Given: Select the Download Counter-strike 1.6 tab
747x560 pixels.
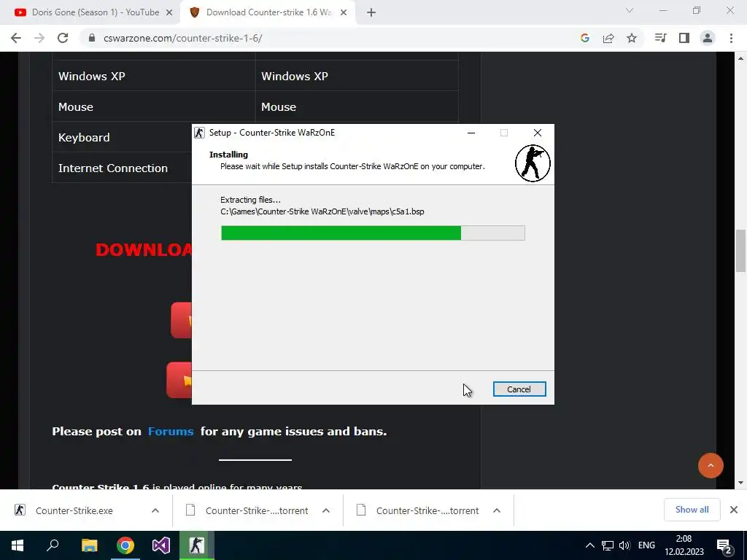Looking at the screenshot, I should pos(268,12).
